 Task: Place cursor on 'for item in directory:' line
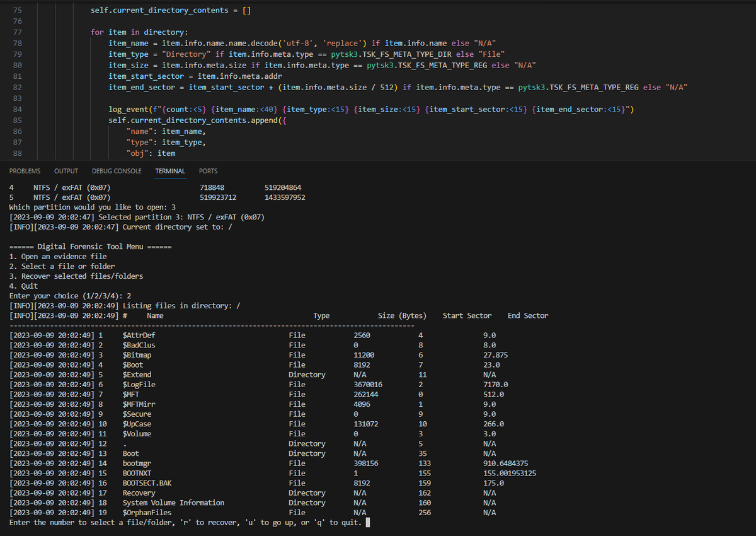coord(139,32)
